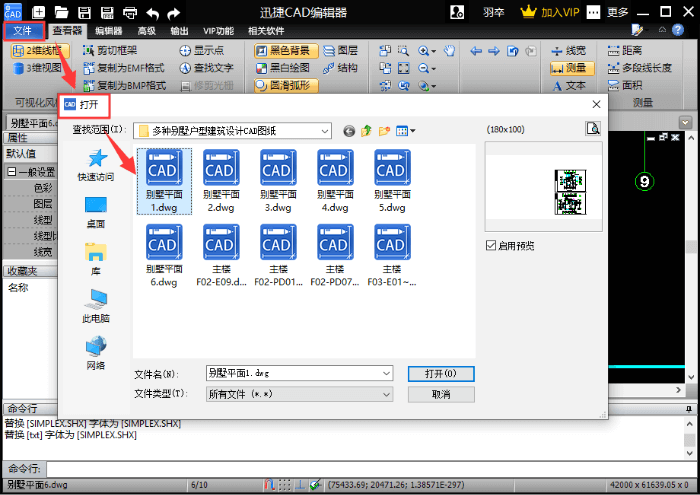Click 复制为EMF格式 option
This screenshot has height=495, width=700.
pos(124,68)
